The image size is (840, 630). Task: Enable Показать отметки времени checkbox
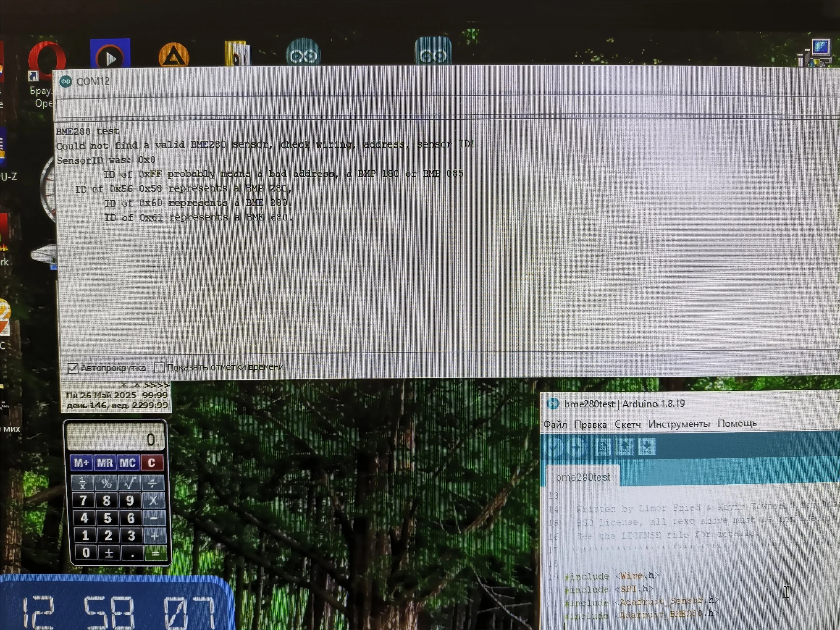tap(159, 368)
